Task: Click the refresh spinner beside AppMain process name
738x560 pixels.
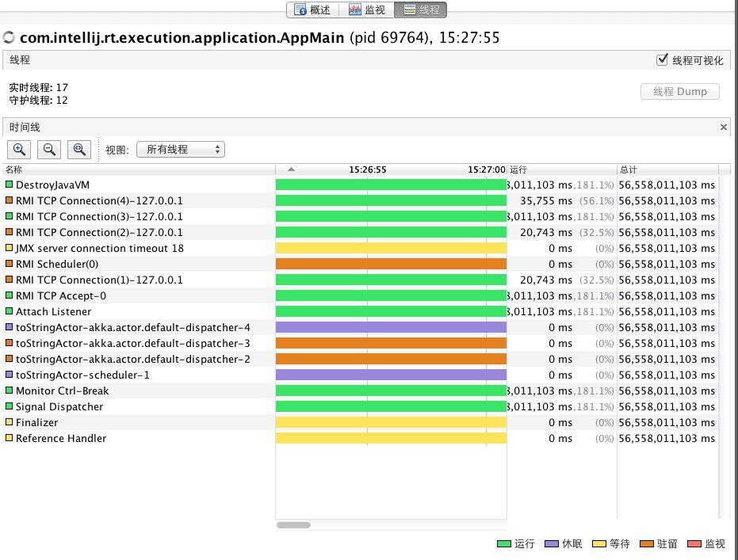Action: [x=10, y=36]
